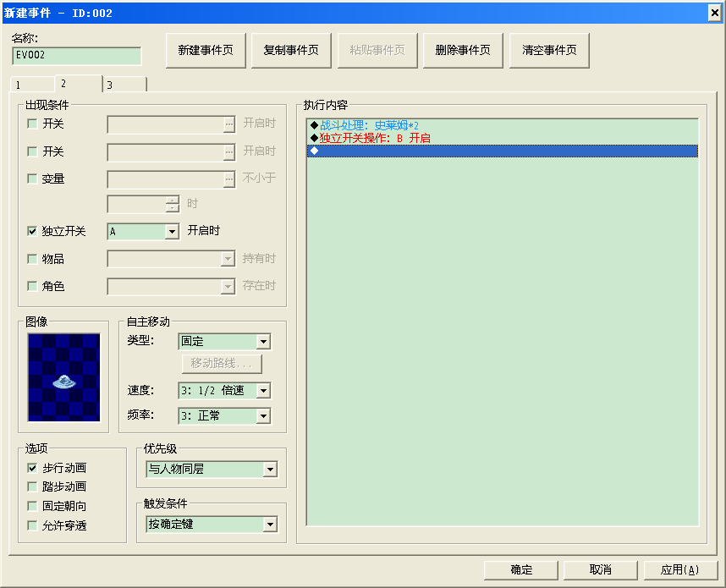Click the event image thumbnail

[x=64, y=377]
